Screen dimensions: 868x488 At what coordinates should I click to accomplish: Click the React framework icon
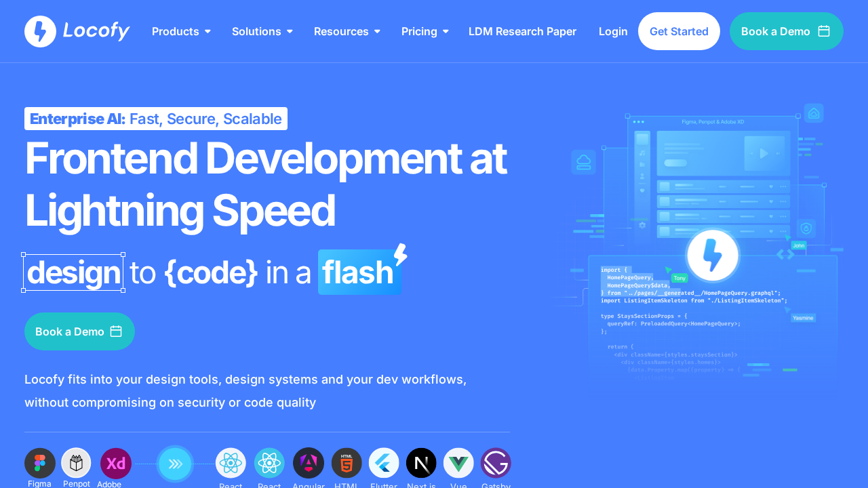[x=231, y=463]
